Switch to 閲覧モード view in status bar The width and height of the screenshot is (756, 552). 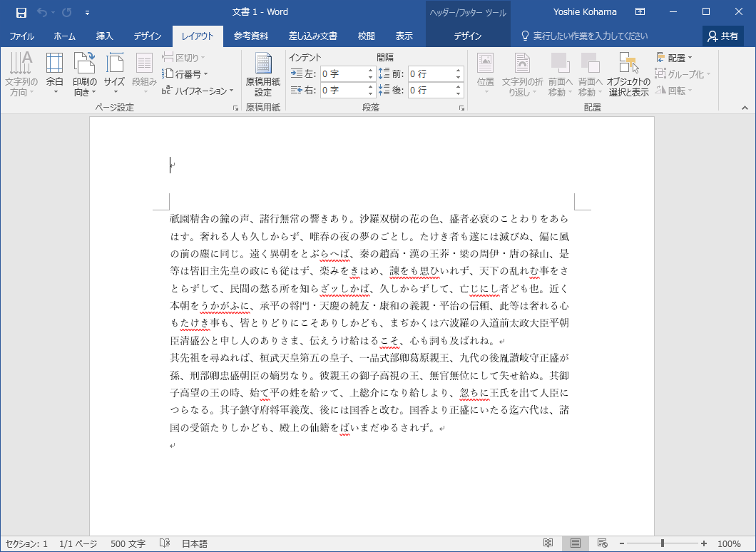(546, 542)
